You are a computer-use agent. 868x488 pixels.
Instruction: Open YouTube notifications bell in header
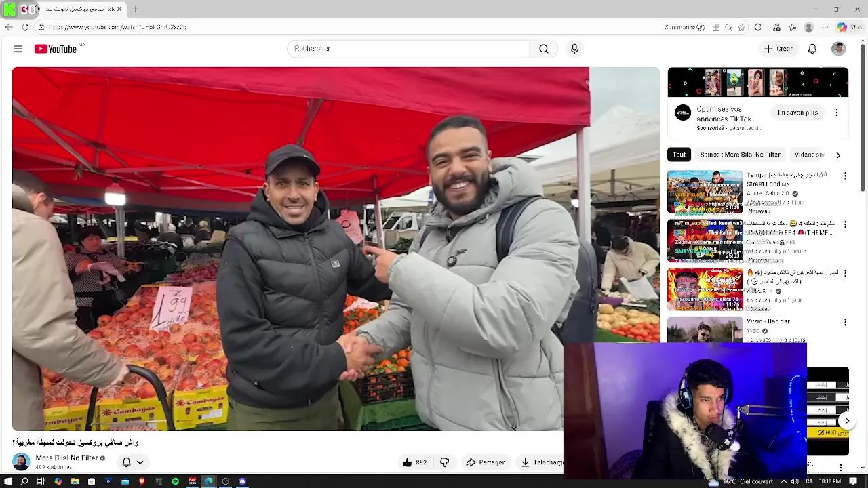click(812, 49)
